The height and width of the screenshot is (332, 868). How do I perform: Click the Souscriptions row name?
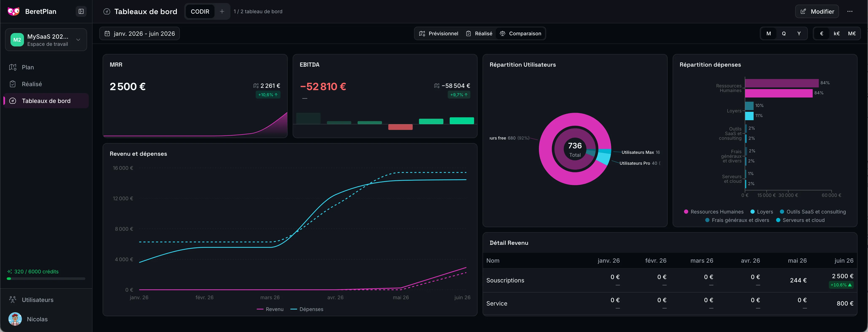505,281
